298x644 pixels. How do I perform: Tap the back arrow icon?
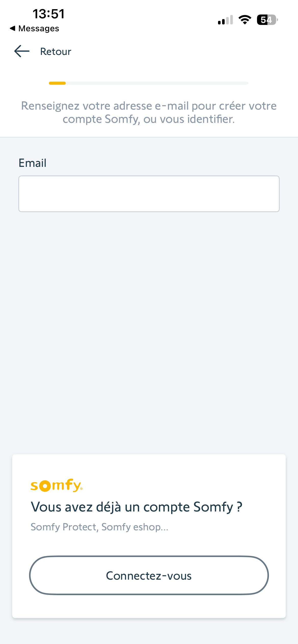(22, 51)
